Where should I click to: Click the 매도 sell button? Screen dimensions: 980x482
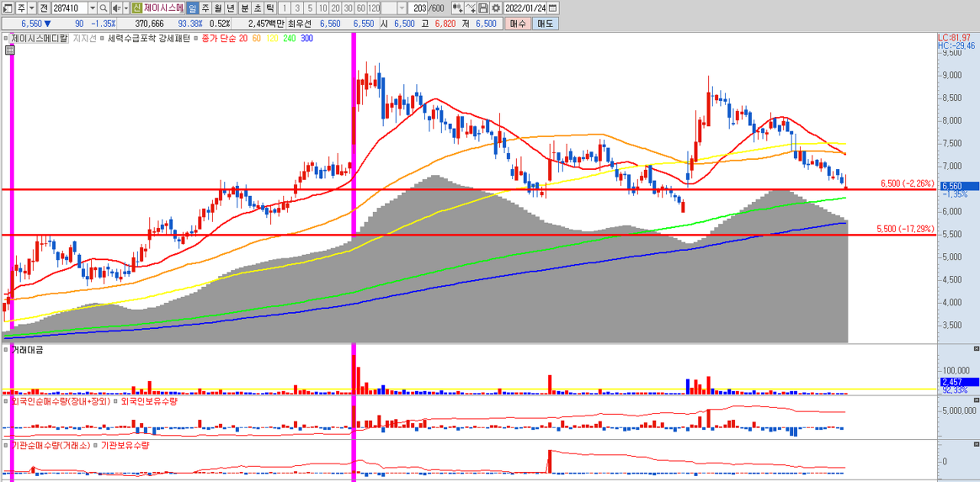pyautogui.click(x=545, y=24)
